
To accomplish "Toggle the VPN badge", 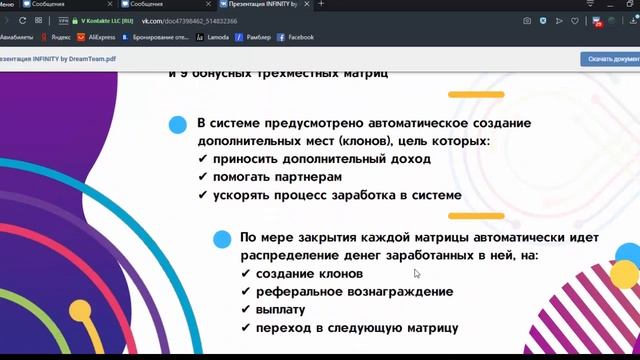I will [x=63, y=21].
